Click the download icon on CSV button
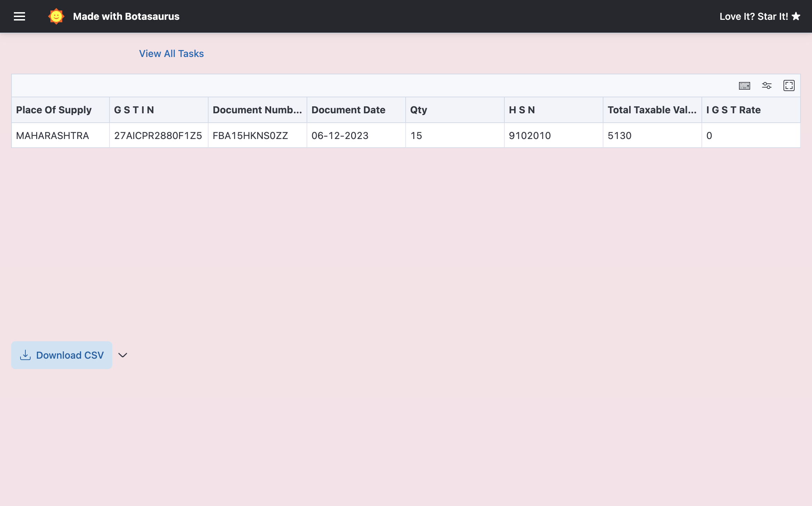 25,355
